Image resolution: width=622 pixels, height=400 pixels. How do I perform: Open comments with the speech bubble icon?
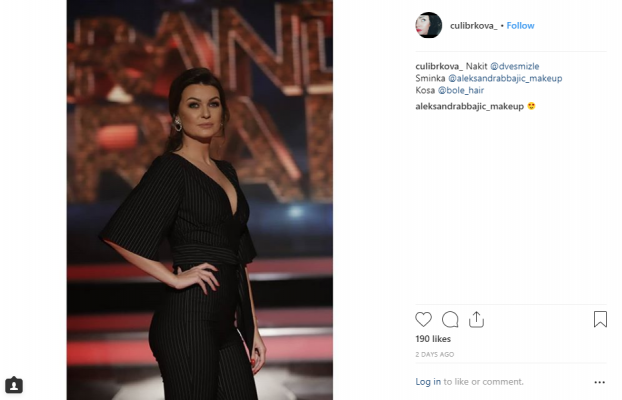[450, 319]
